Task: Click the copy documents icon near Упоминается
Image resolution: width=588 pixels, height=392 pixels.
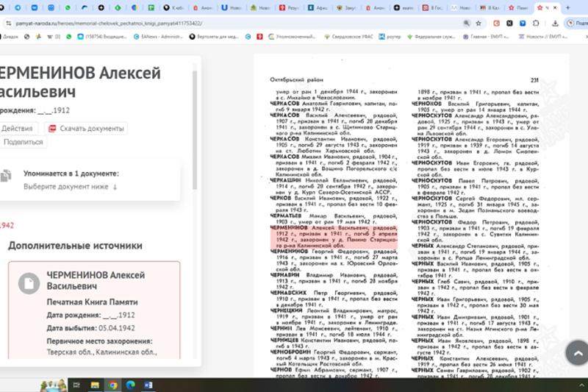Action: [6, 176]
